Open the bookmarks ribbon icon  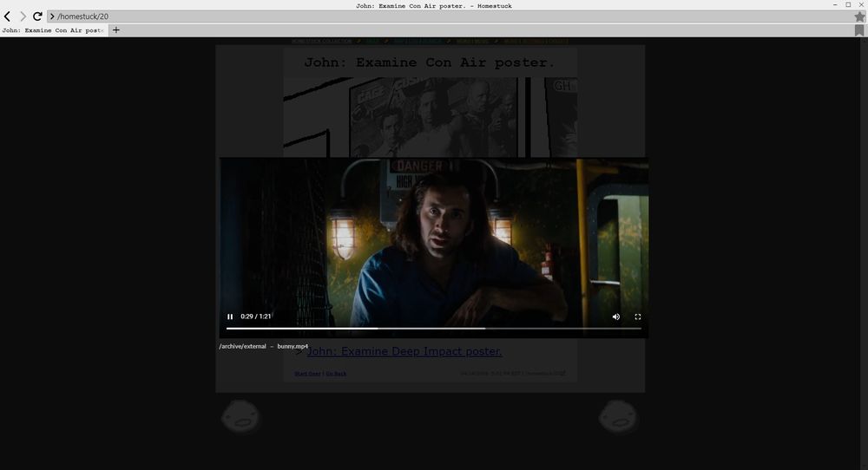859,30
